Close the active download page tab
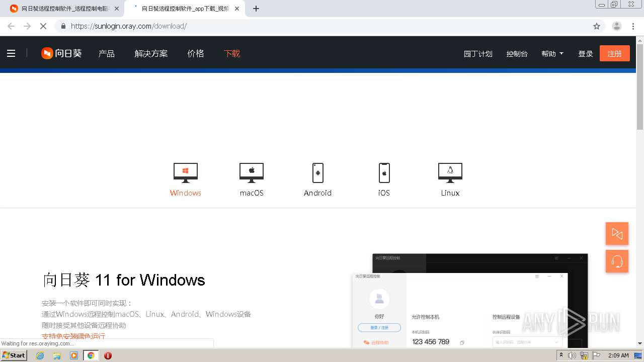This screenshot has width=644, height=362. click(237, 9)
